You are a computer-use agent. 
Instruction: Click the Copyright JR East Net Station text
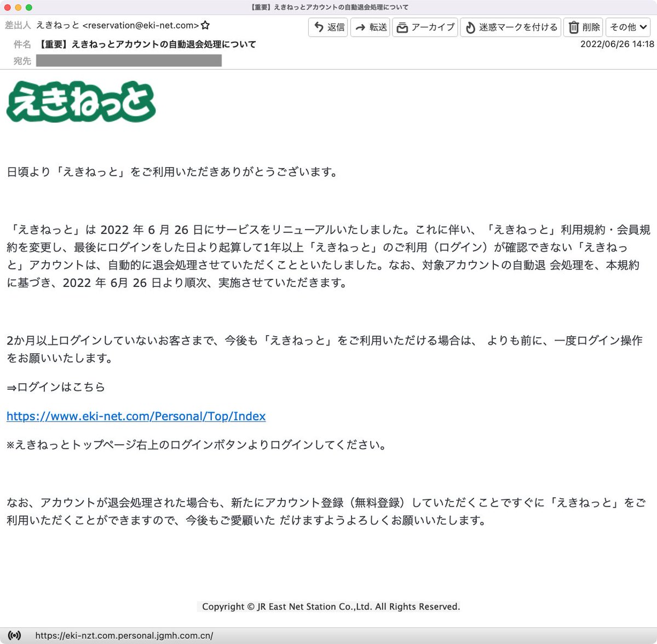(331, 607)
